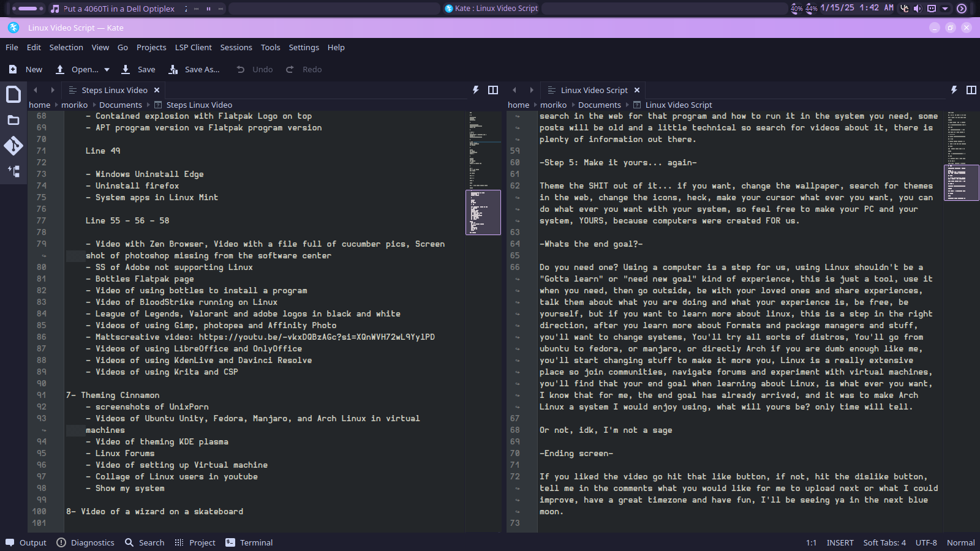This screenshot has width=980, height=551.
Task: Open the LSP Client menu
Action: point(193,47)
